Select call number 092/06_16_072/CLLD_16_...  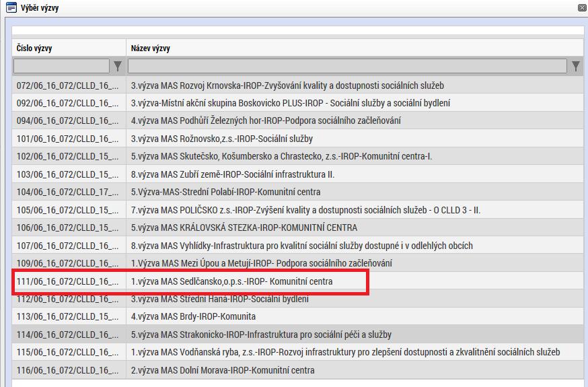click(67, 103)
